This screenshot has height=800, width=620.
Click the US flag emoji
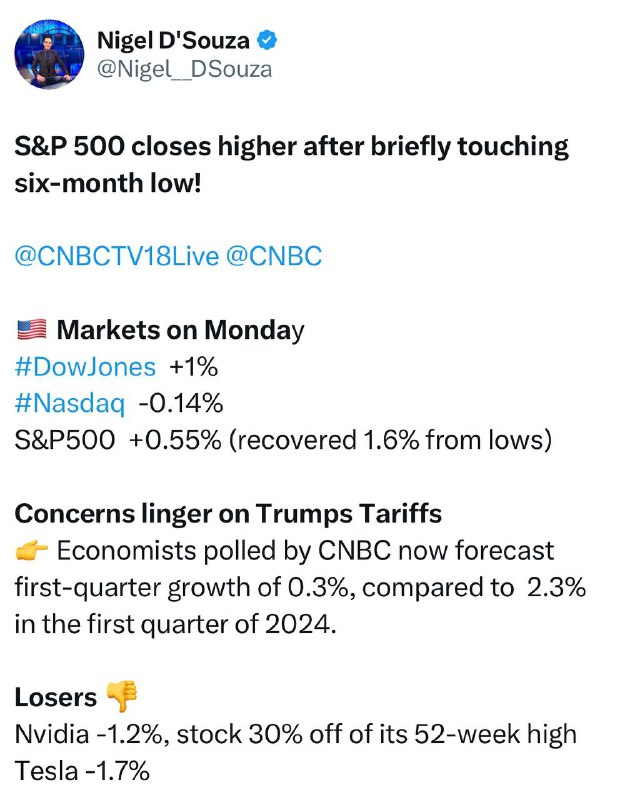coord(32,330)
